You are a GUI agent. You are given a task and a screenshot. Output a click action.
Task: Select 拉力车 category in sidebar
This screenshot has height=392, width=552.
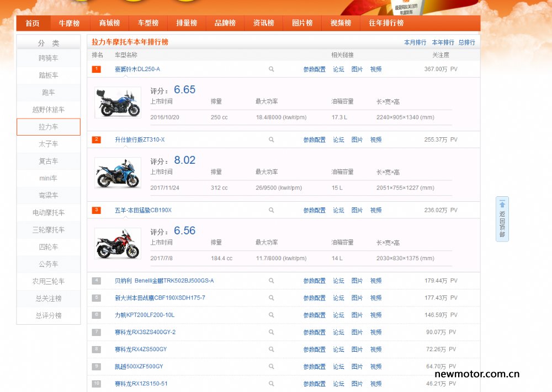(49, 127)
